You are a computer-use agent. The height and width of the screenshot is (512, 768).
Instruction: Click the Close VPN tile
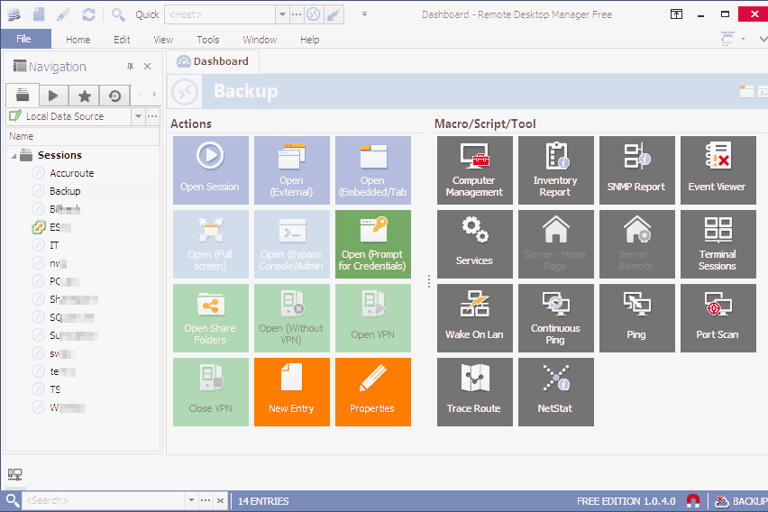point(211,392)
